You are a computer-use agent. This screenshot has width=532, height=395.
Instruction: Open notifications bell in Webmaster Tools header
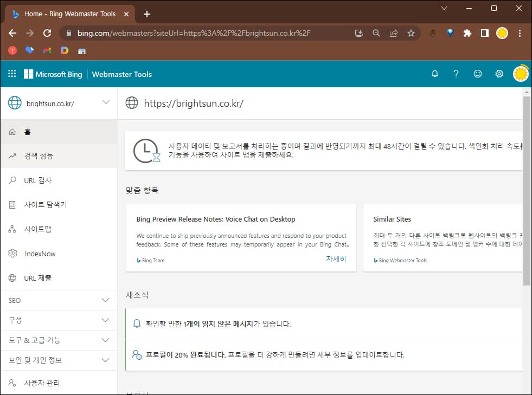pos(434,74)
